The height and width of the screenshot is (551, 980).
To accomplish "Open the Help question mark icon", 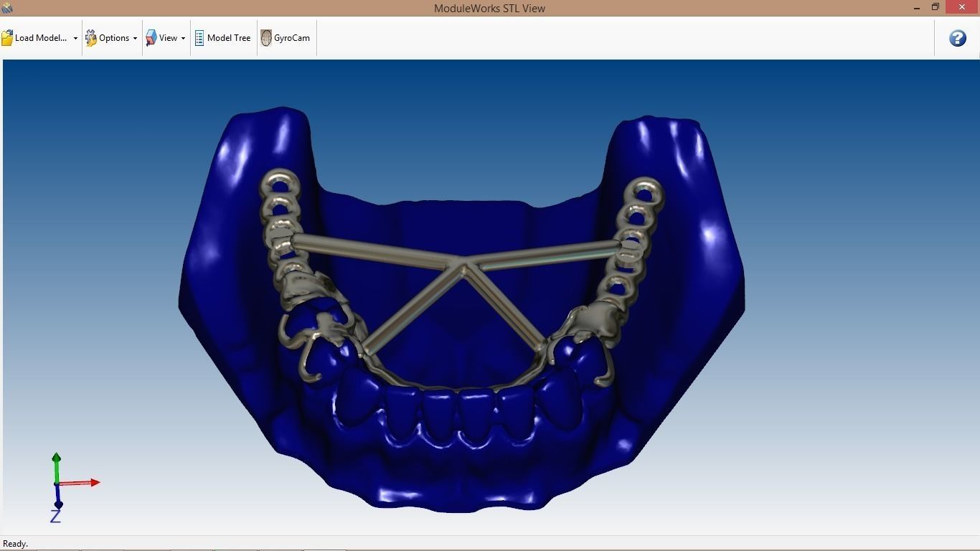I will click(x=958, y=38).
